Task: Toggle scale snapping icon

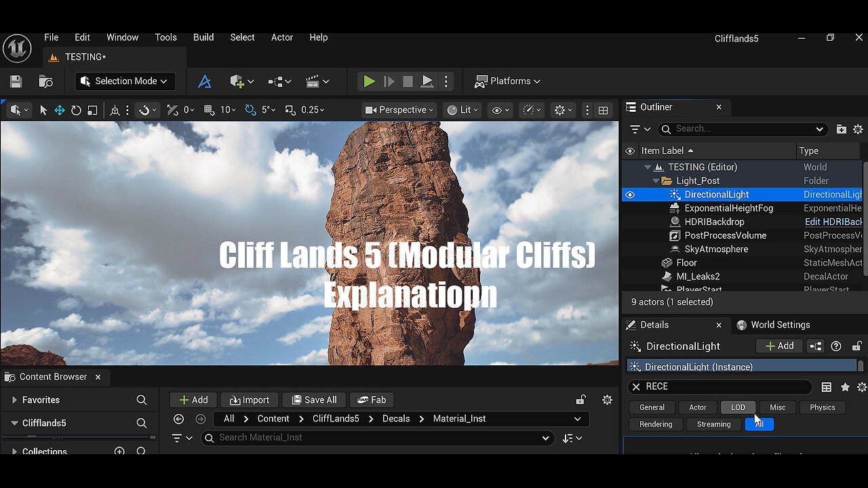Action: click(291, 110)
